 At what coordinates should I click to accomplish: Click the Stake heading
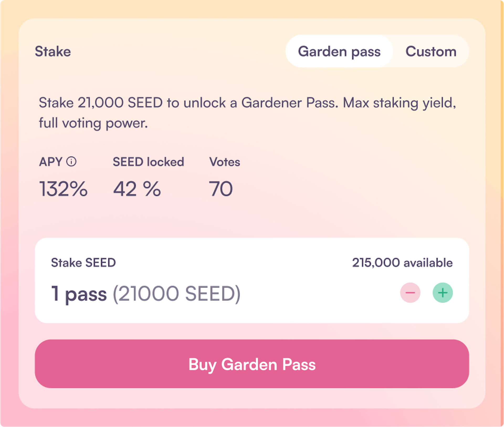(x=53, y=51)
